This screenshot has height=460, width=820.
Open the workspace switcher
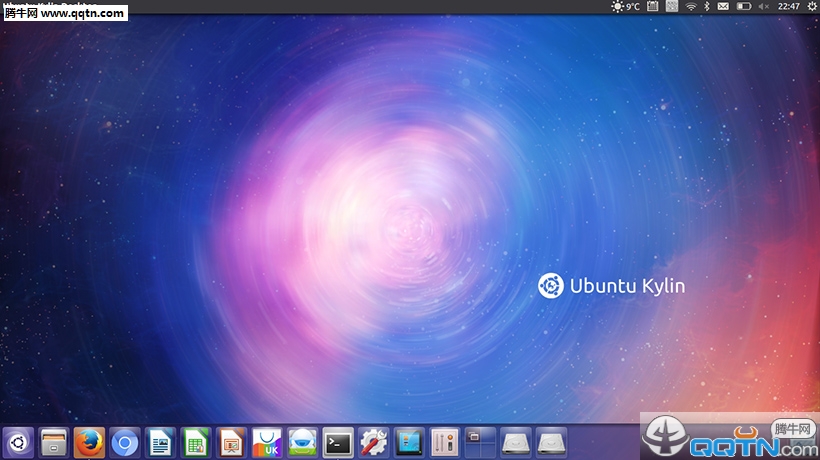pyautogui.click(x=480, y=443)
